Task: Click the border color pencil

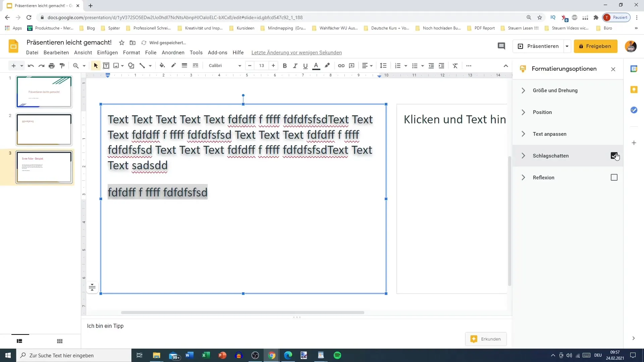Action: 173,66
